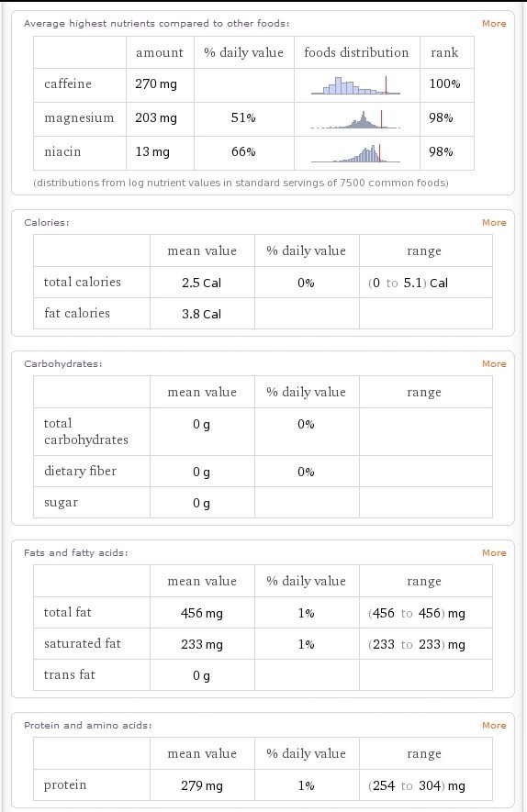Open More link in Protein and amino acids
This screenshot has height=812, width=527.
pyautogui.click(x=494, y=726)
